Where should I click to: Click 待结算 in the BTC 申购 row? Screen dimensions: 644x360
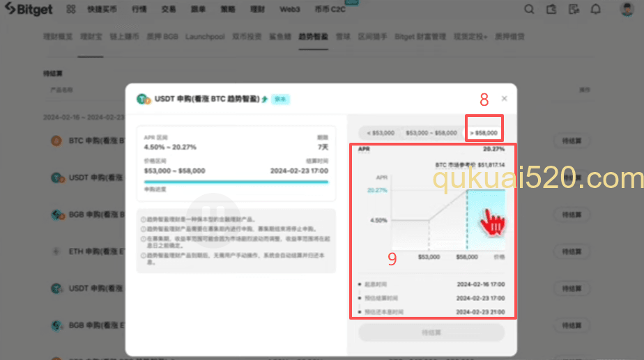coord(572,141)
